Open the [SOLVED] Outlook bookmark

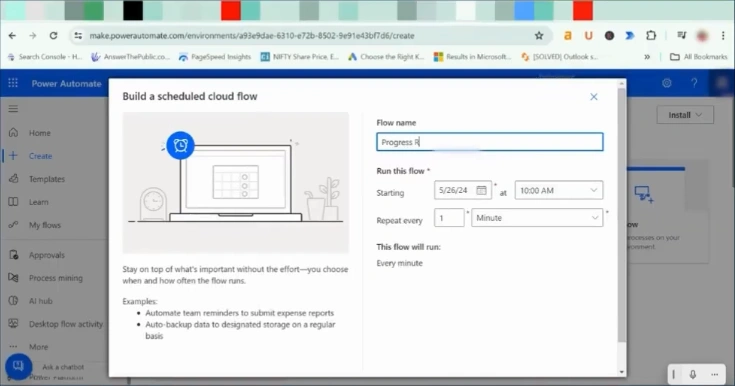tap(559, 57)
